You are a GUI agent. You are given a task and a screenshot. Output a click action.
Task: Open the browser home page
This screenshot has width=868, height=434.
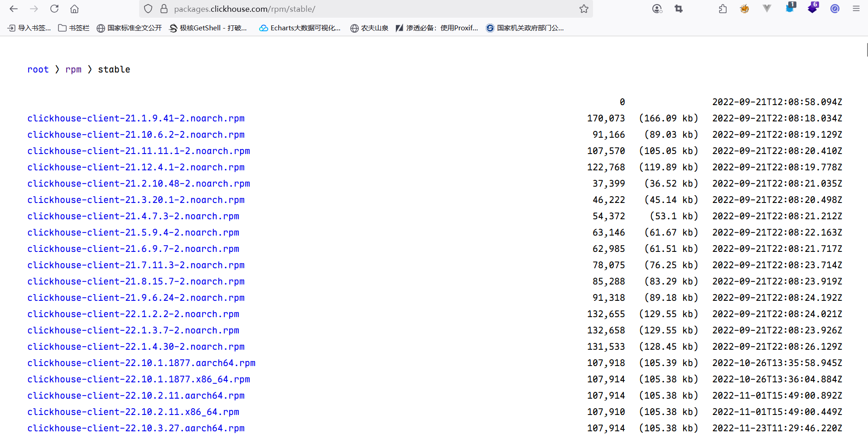click(75, 9)
